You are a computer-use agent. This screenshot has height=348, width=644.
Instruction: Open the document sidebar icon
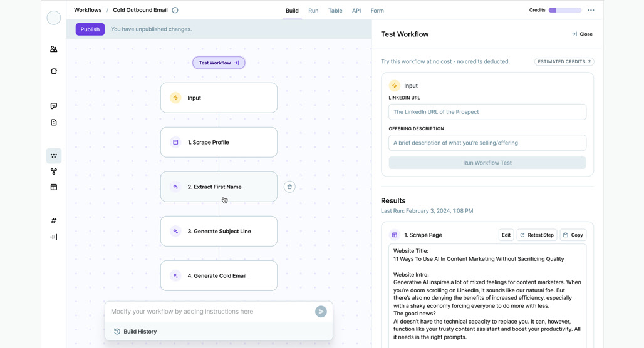54,122
